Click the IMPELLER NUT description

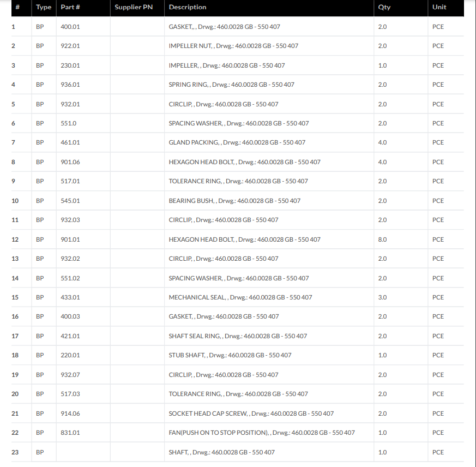click(233, 46)
